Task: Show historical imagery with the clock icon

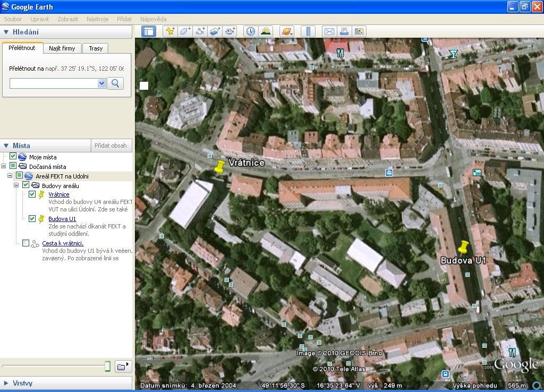Action: click(251, 31)
